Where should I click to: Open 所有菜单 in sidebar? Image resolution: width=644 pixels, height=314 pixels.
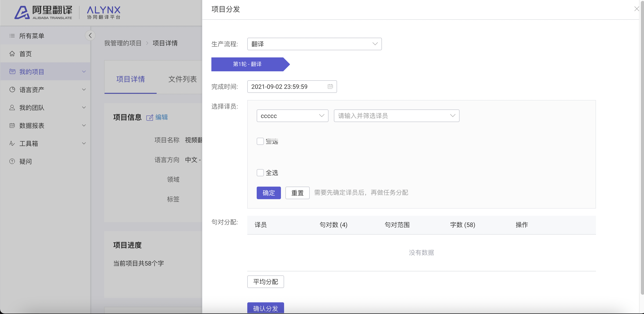tap(45, 36)
